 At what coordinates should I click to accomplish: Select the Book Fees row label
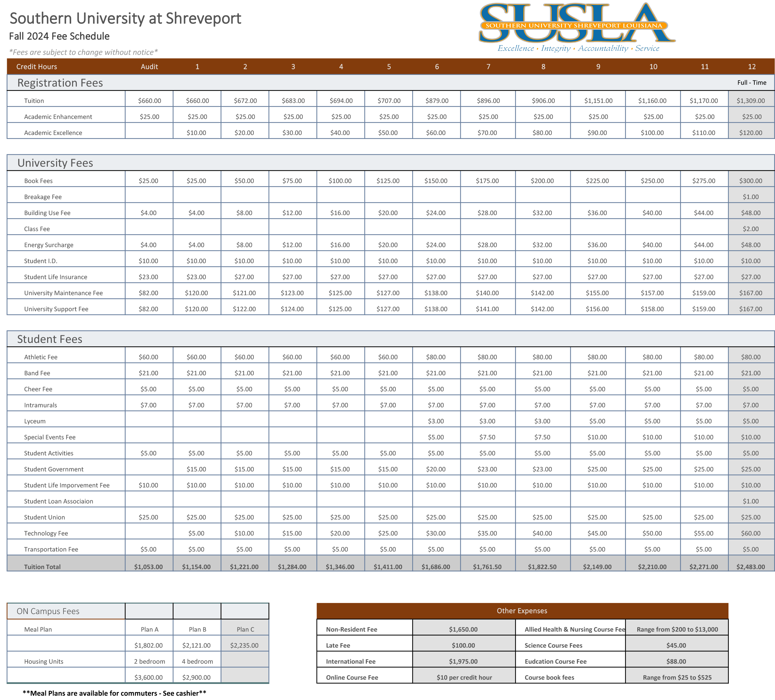39,181
